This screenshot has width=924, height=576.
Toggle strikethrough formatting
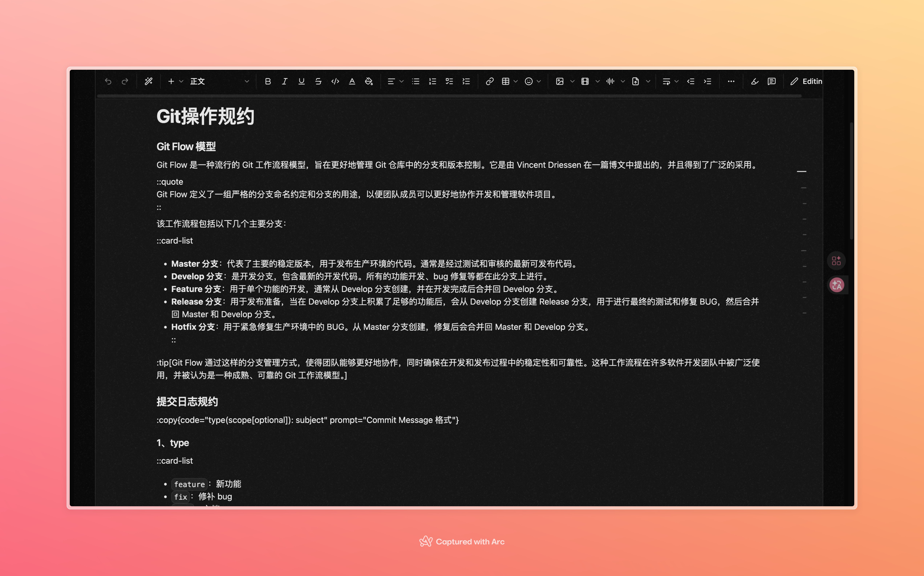click(x=318, y=81)
